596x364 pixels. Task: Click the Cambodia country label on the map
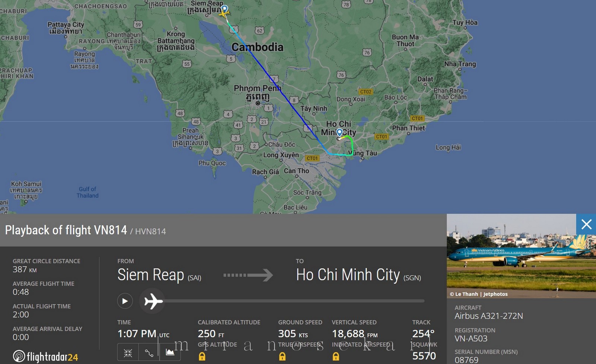click(257, 47)
